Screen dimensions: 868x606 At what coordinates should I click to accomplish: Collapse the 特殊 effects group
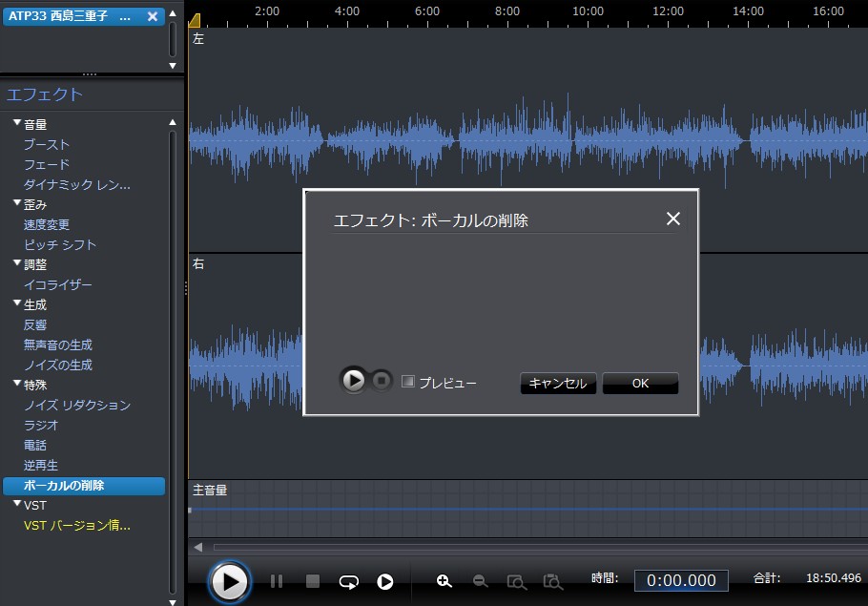coord(17,385)
